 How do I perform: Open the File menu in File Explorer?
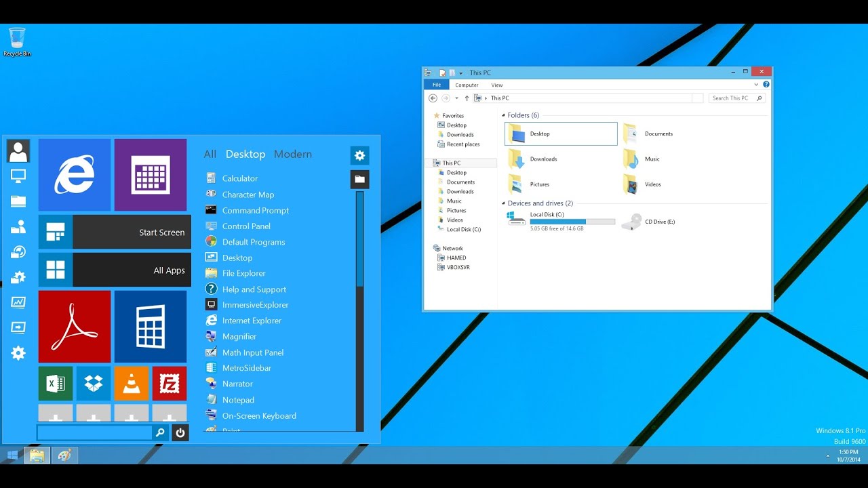tap(436, 84)
